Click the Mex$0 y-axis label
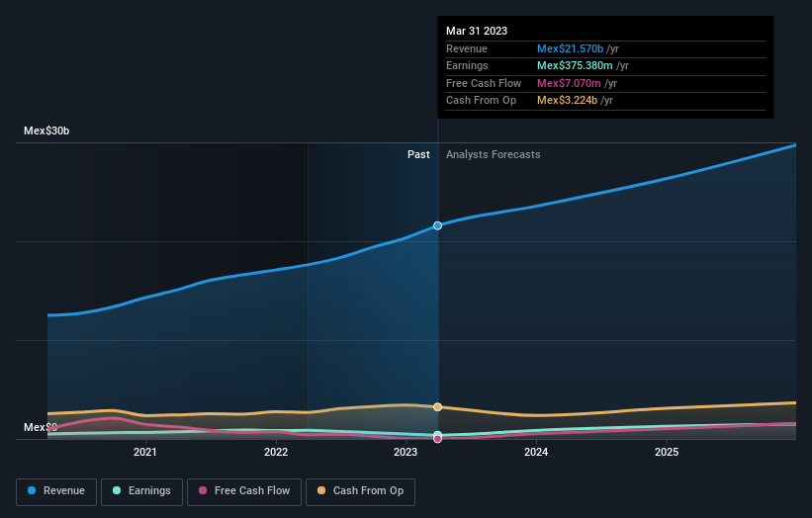Image resolution: width=812 pixels, height=518 pixels. click(41, 427)
